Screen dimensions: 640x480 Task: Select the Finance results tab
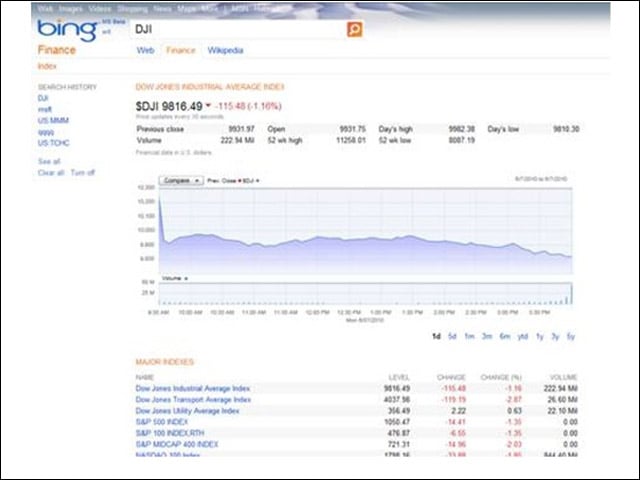181,50
